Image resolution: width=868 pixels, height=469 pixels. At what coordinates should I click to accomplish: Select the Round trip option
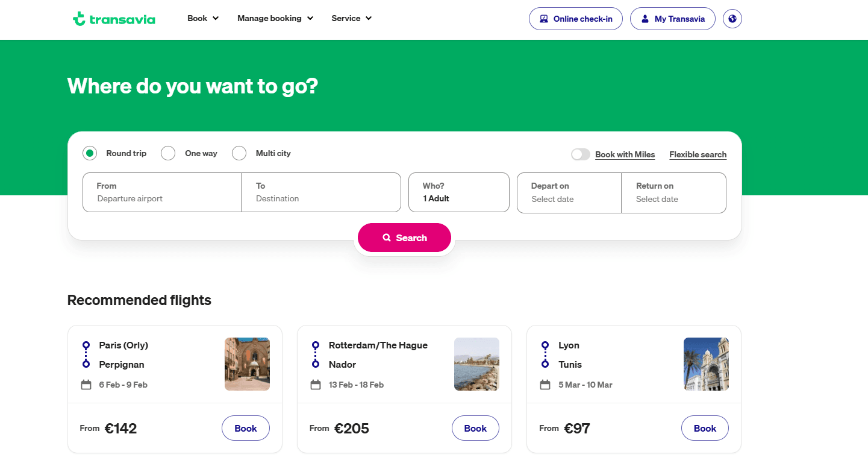(x=90, y=153)
